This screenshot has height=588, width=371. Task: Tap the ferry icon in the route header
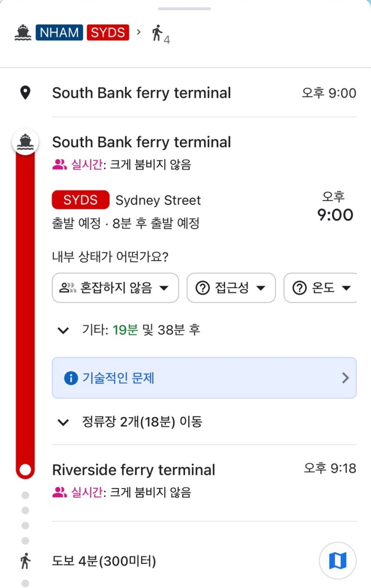pyautogui.click(x=23, y=33)
